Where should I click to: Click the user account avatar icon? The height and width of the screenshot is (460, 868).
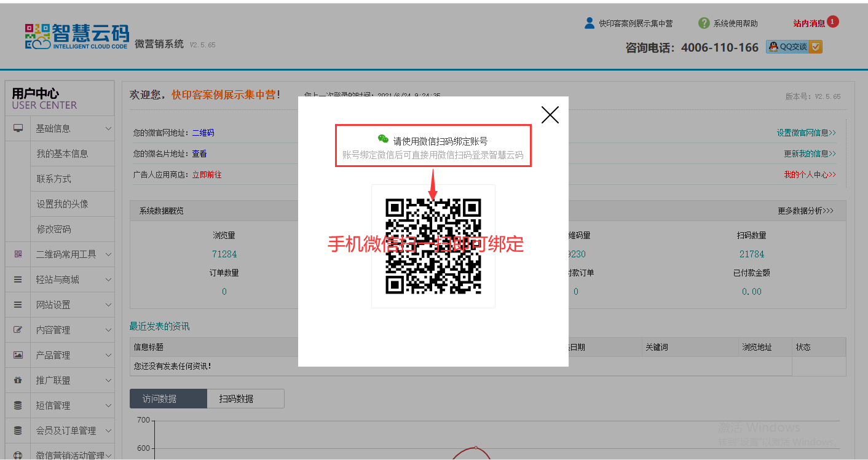coord(589,23)
